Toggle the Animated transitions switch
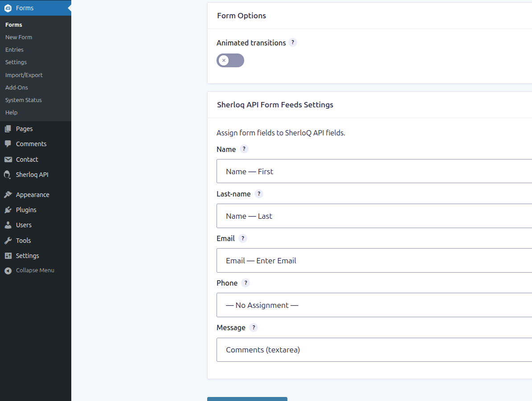The height and width of the screenshot is (401, 532). coord(230,61)
